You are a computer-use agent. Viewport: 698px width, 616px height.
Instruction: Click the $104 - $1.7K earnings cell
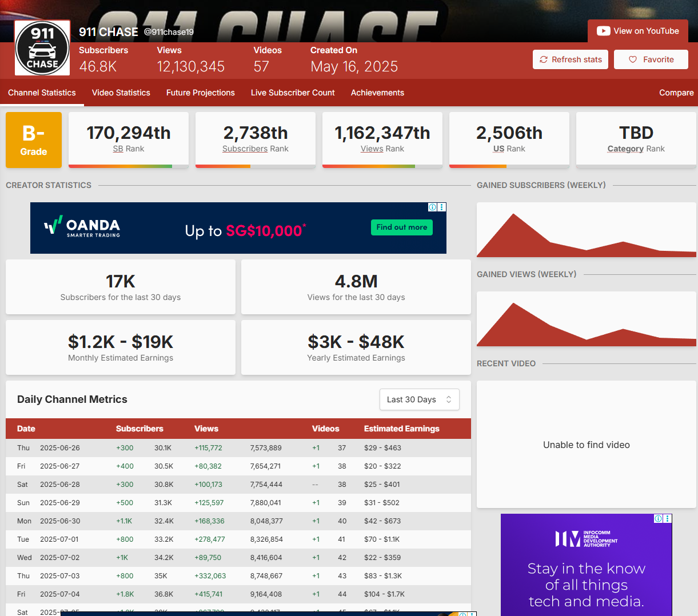coord(384,594)
